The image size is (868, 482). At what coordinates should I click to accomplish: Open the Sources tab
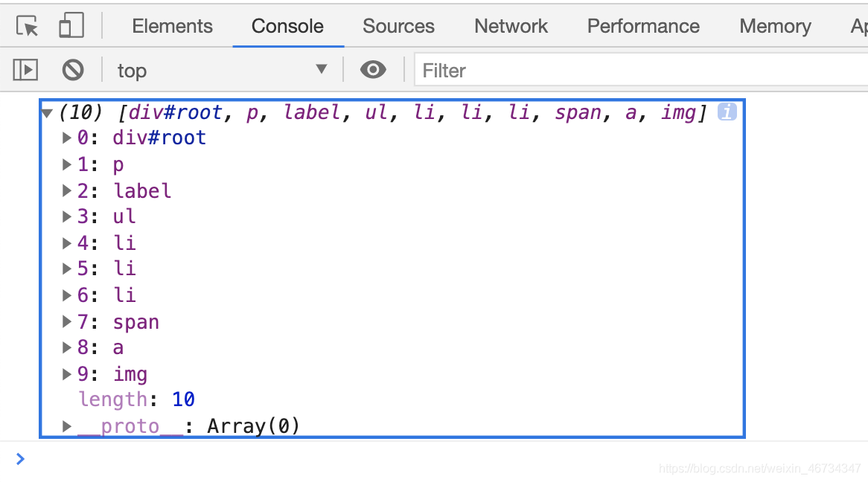398,26
